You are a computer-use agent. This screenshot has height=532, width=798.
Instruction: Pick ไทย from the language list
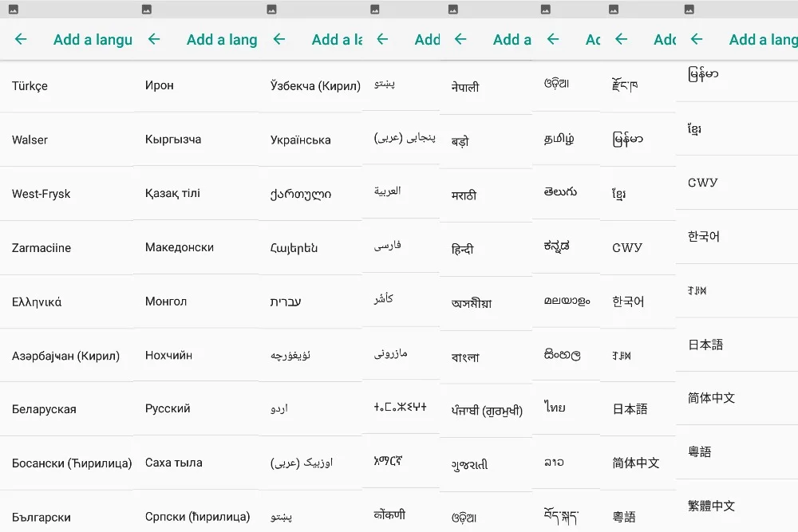pyautogui.click(x=567, y=408)
